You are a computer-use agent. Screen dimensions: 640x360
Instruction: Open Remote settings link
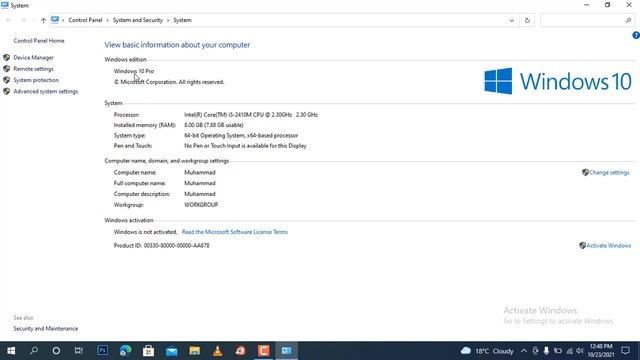pos(33,69)
